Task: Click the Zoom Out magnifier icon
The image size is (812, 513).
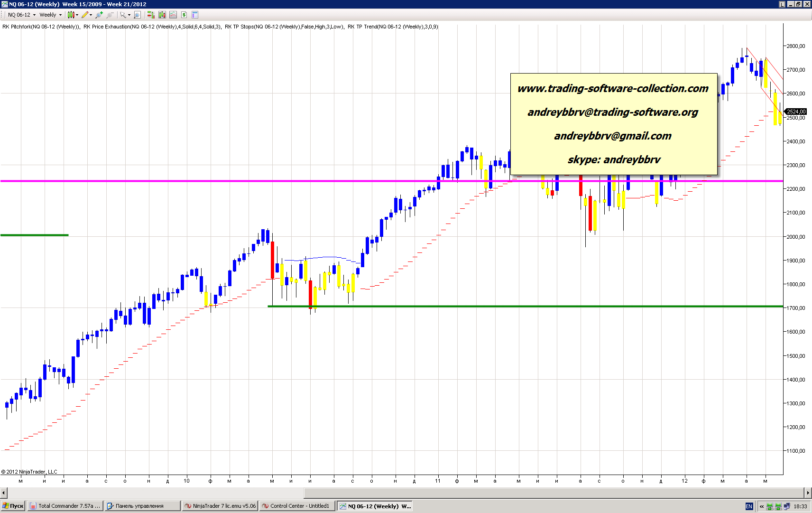Action: click(110, 15)
